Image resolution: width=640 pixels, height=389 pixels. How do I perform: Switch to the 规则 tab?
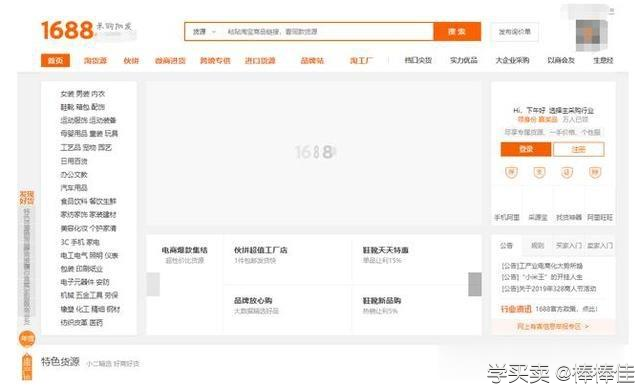[538, 245]
